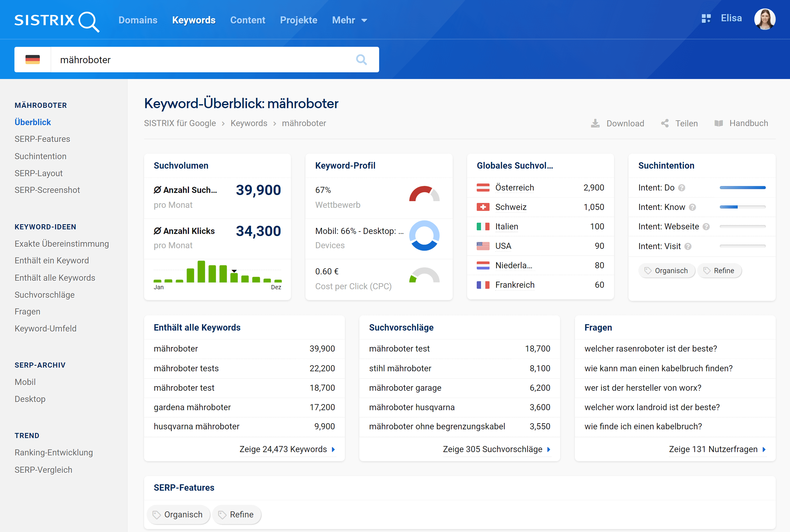Open the apps grid icon next to Elisa
This screenshot has height=532, width=790.
pos(706,18)
